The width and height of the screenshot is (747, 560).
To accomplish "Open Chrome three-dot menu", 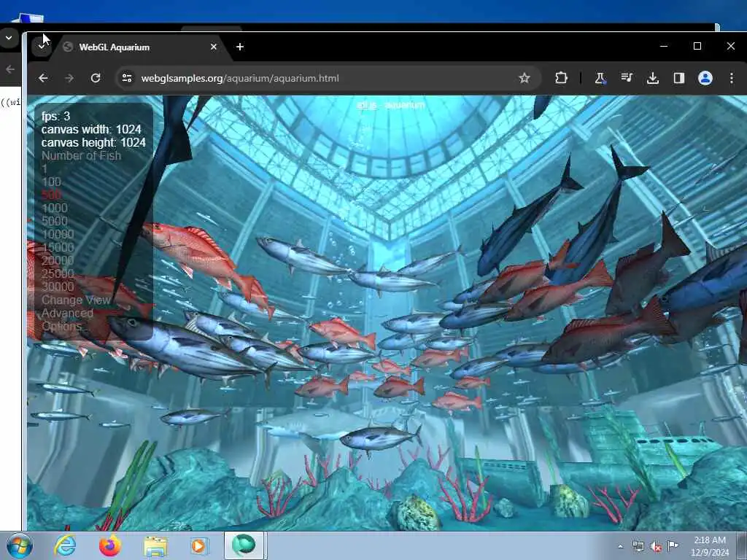I will pos(731,77).
